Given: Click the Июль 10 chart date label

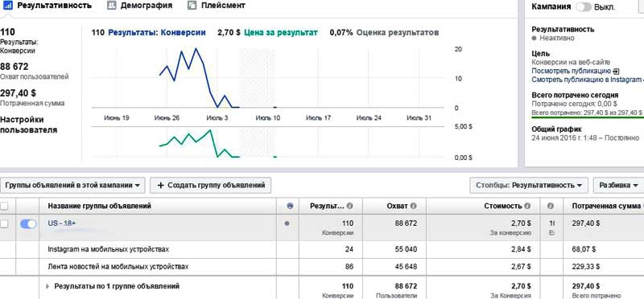Looking at the screenshot, I should click(x=268, y=118).
